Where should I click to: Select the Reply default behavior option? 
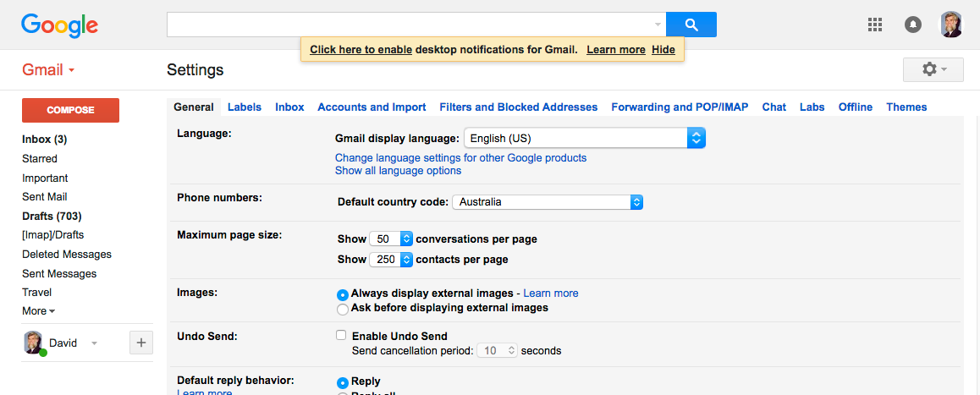[x=342, y=381]
